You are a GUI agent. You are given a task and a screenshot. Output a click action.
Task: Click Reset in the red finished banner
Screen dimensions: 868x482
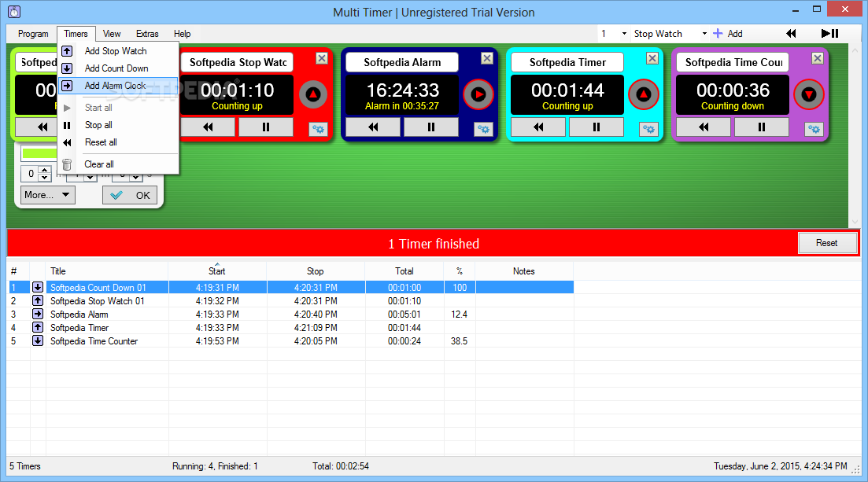827,243
